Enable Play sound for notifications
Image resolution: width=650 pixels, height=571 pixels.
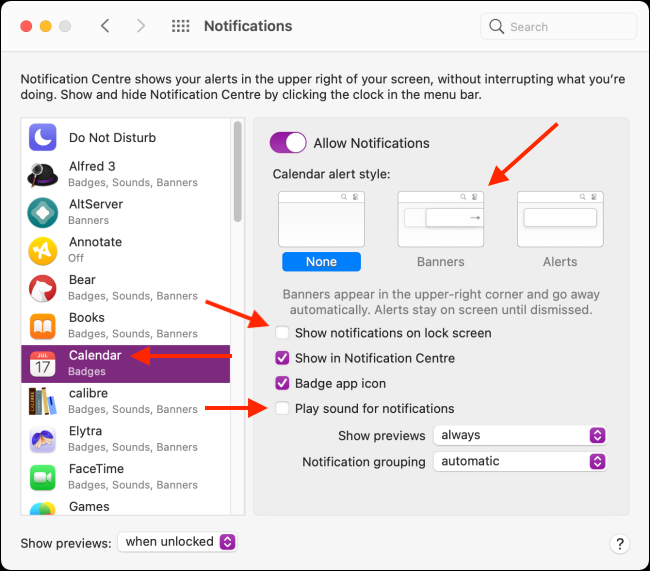pyautogui.click(x=282, y=408)
